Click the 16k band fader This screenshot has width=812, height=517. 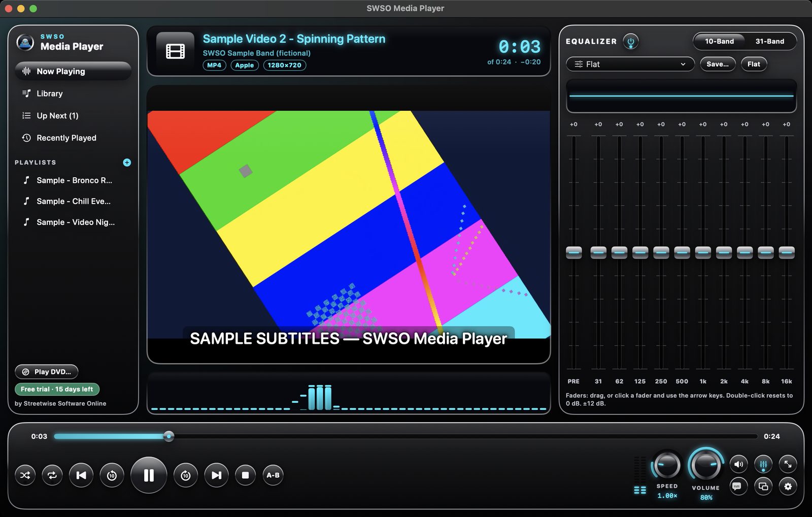pyautogui.click(x=787, y=252)
